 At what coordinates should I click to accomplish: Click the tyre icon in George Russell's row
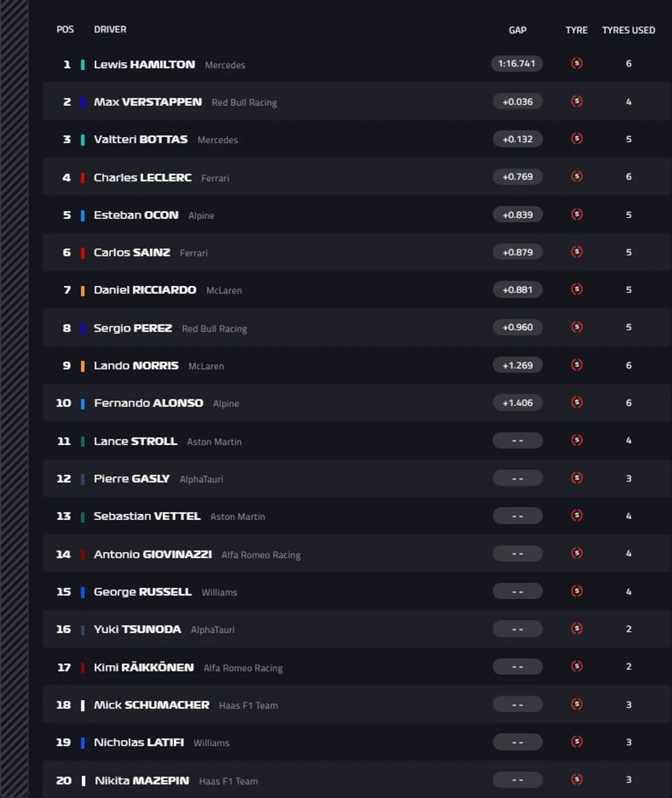pyautogui.click(x=577, y=591)
